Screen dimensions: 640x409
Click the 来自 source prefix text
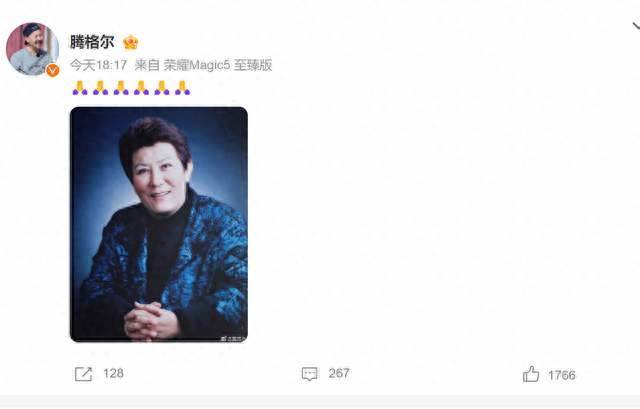click(x=147, y=65)
